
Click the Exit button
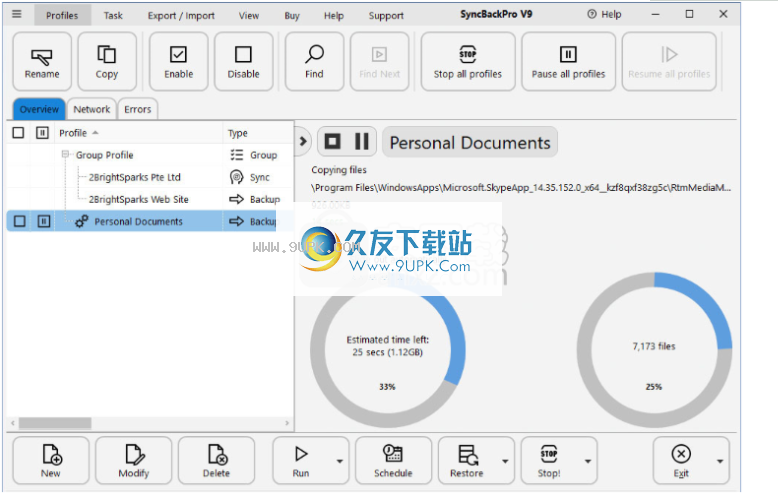point(681,460)
